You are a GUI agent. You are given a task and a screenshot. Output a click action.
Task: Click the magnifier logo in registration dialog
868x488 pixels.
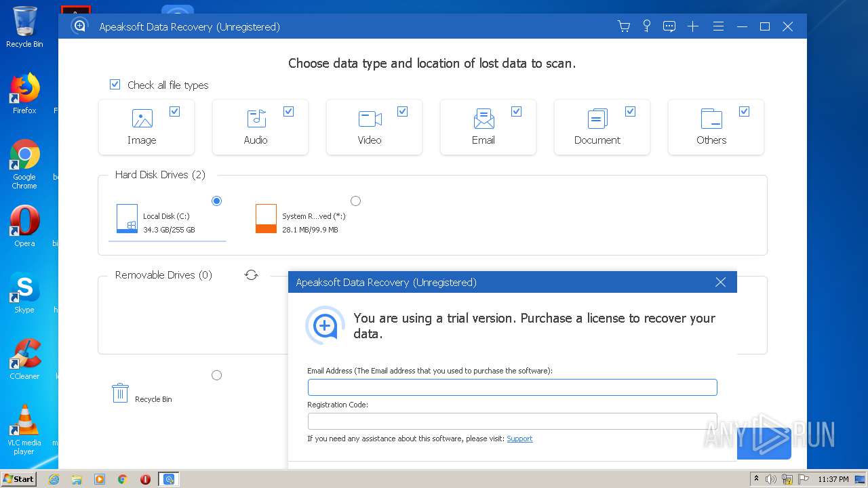[x=325, y=326]
